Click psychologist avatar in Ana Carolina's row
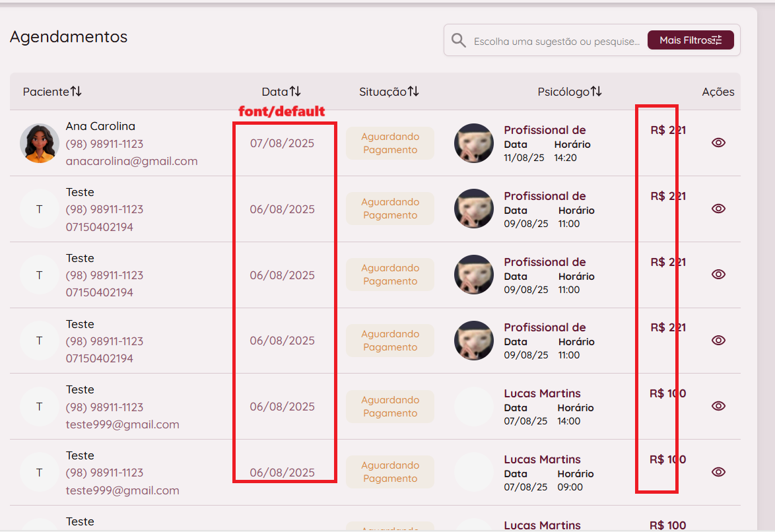The image size is (775, 532). 474,143
